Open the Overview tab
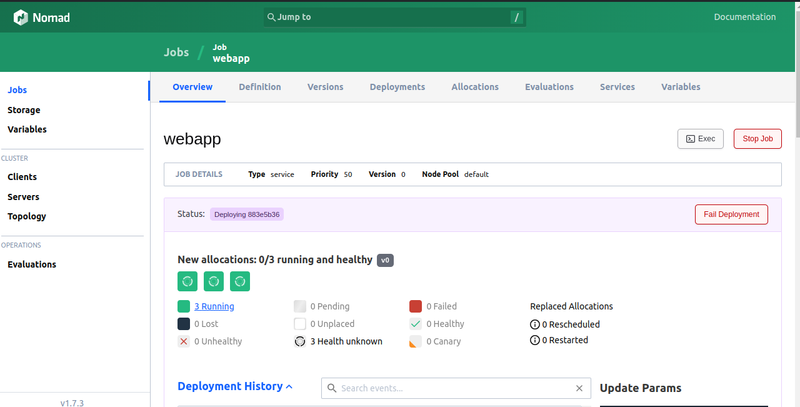Image resolution: width=800 pixels, height=407 pixels. coord(192,87)
